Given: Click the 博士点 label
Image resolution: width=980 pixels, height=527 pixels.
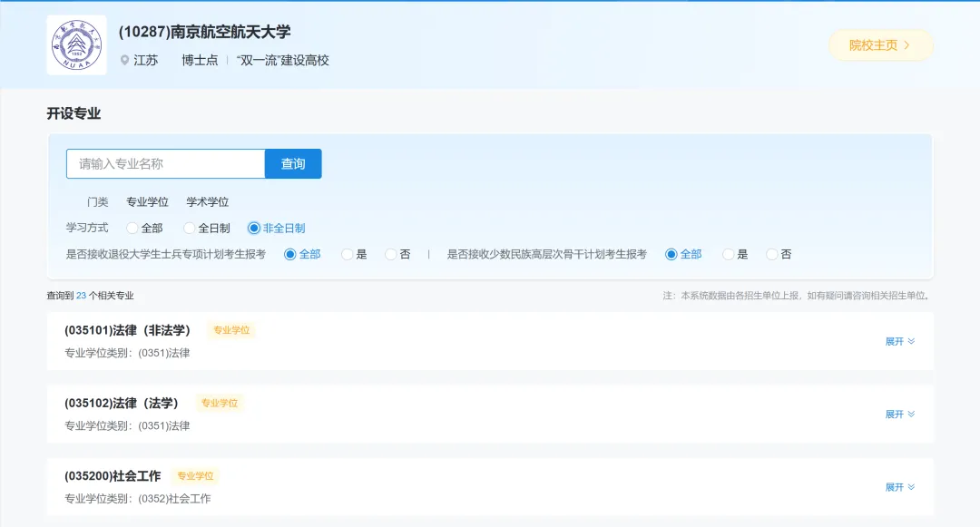Looking at the screenshot, I should [200, 61].
